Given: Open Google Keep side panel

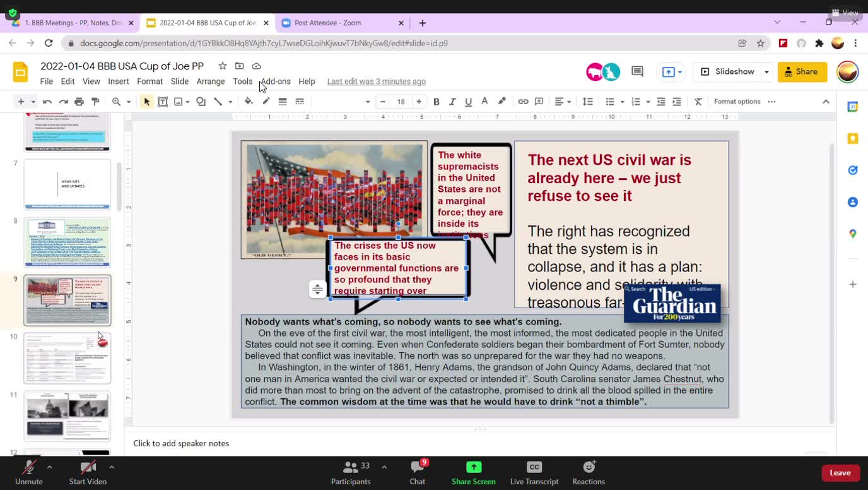Looking at the screenshot, I should [853, 138].
